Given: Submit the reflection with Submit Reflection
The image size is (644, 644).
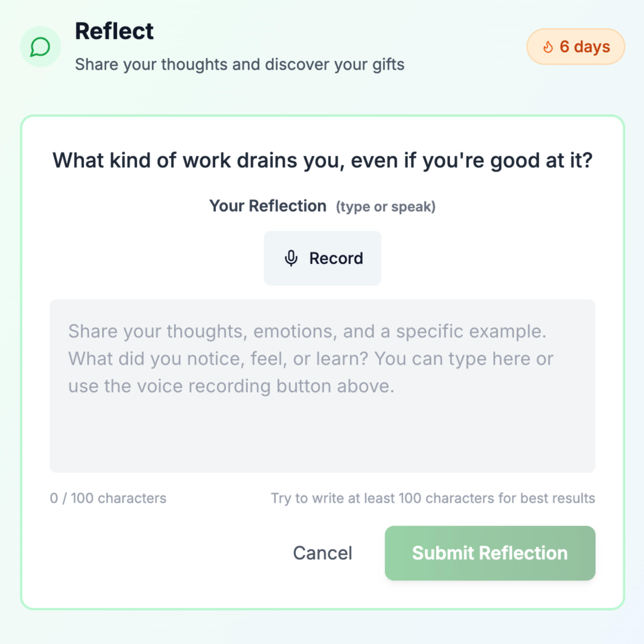Looking at the screenshot, I should 490,553.
